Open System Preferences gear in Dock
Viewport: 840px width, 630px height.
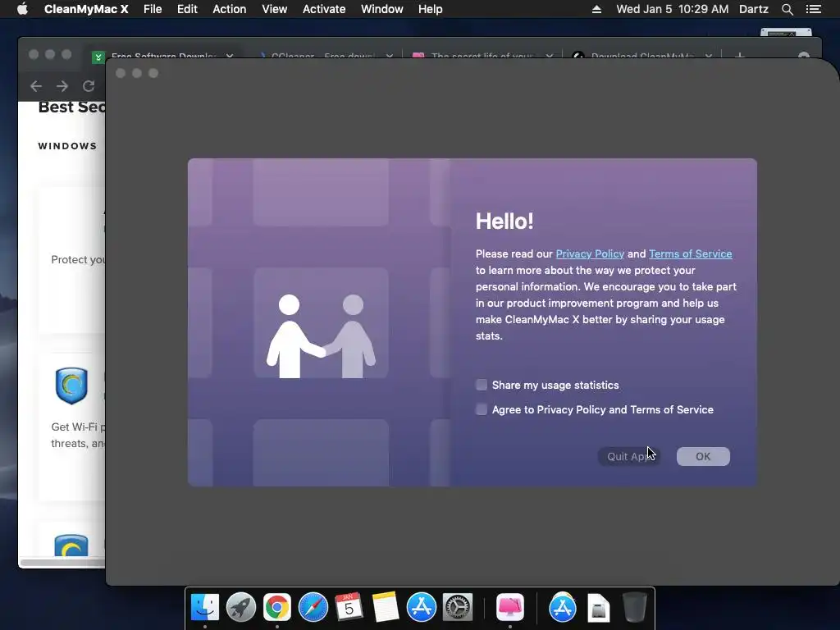[458, 608]
